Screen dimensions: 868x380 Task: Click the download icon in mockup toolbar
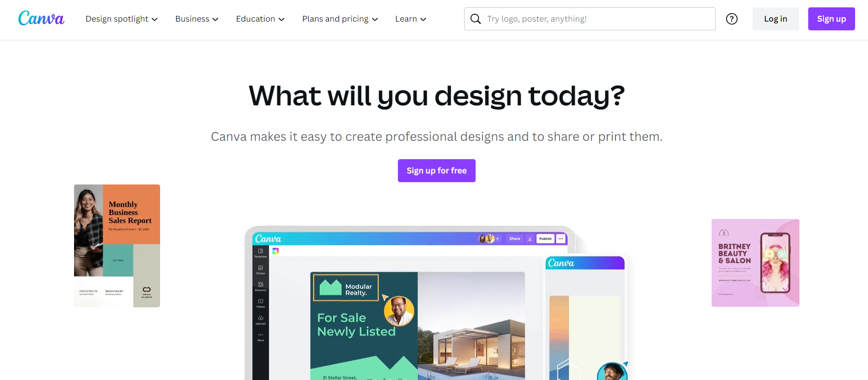[x=530, y=239]
